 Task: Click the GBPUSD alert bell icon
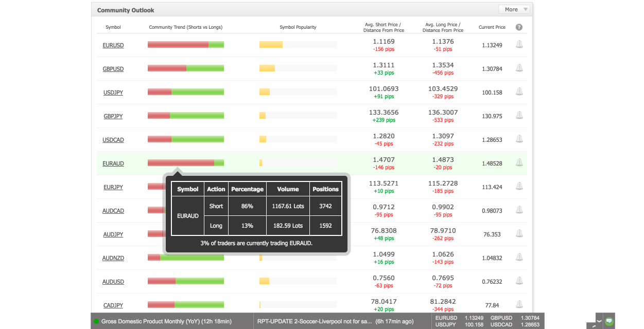click(519, 68)
